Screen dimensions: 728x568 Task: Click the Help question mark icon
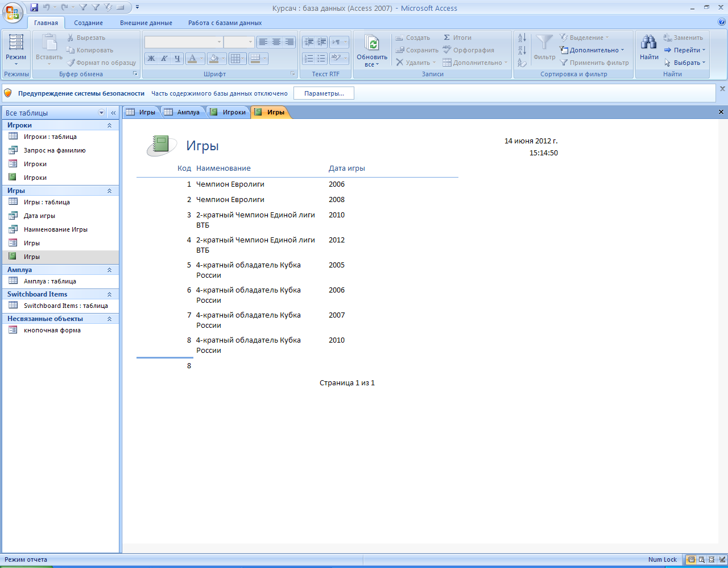point(722,22)
